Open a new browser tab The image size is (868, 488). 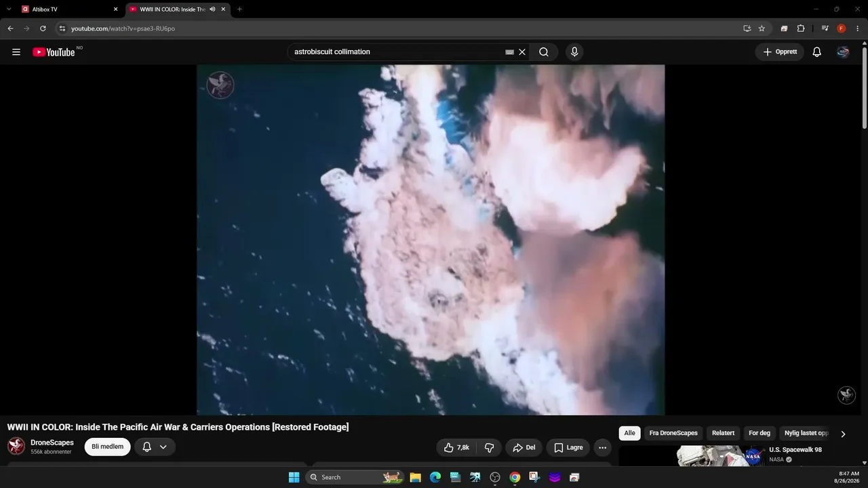coord(239,9)
